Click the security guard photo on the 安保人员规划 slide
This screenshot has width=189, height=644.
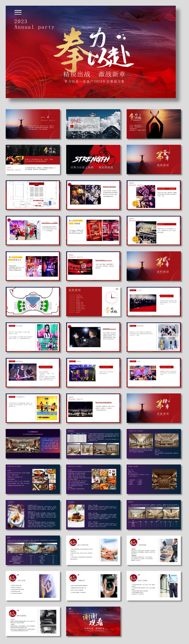point(169,586)
